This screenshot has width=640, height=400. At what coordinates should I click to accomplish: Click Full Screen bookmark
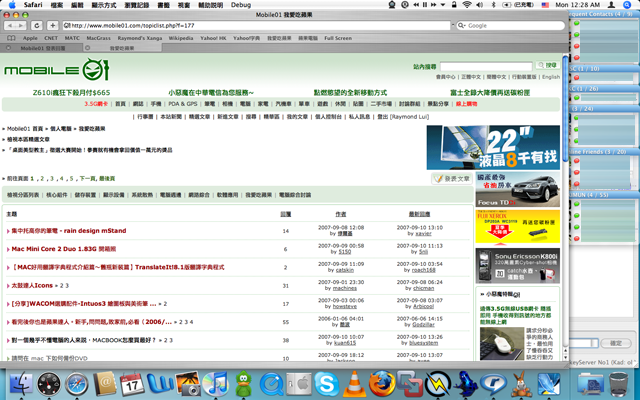coord(338,38)
